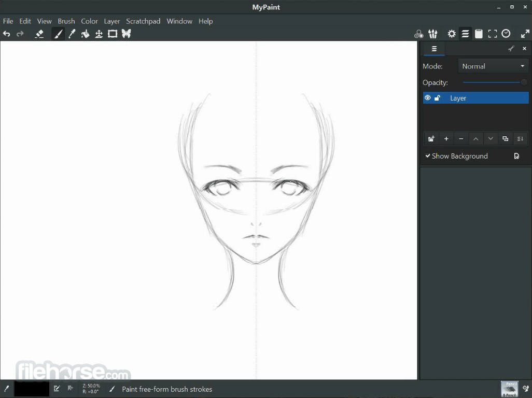Click the Layers tab in side panel
The image size is (532, 398).
click(x=434, y=49)
